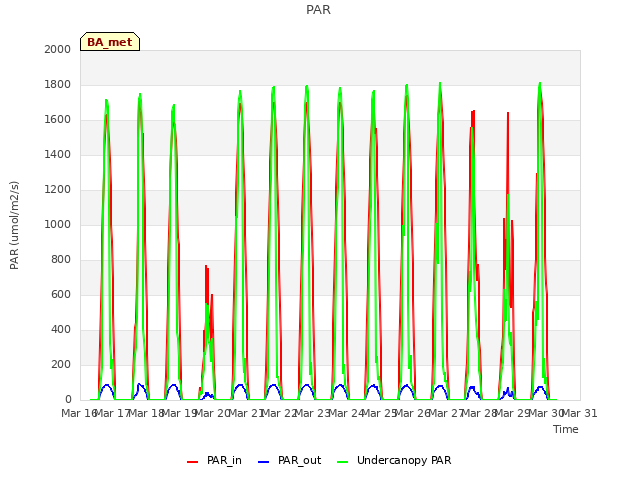The image size is (640, 480).
Task: Click the Mar 31 x-axis label
Action: (580, 413)
